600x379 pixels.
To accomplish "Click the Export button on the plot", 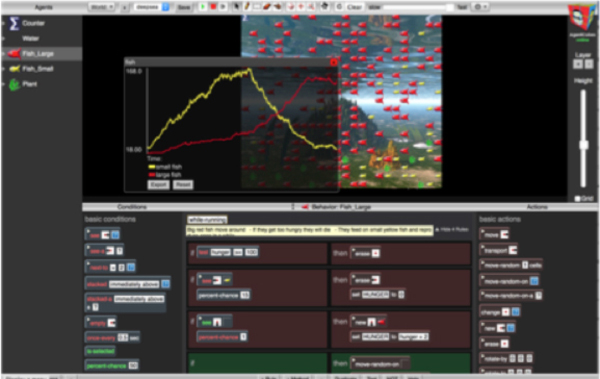I will [158, 185].
